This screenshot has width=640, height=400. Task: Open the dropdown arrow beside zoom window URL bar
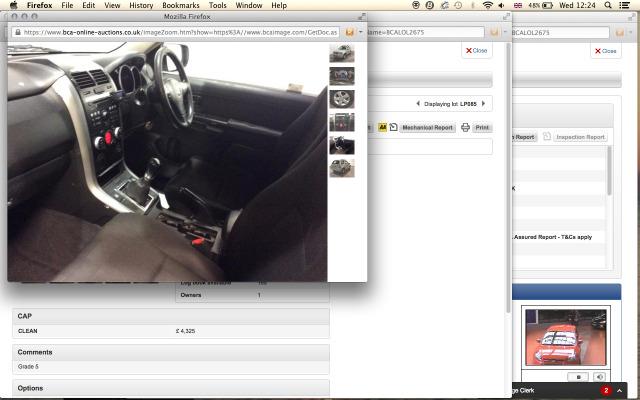(360, 32)
